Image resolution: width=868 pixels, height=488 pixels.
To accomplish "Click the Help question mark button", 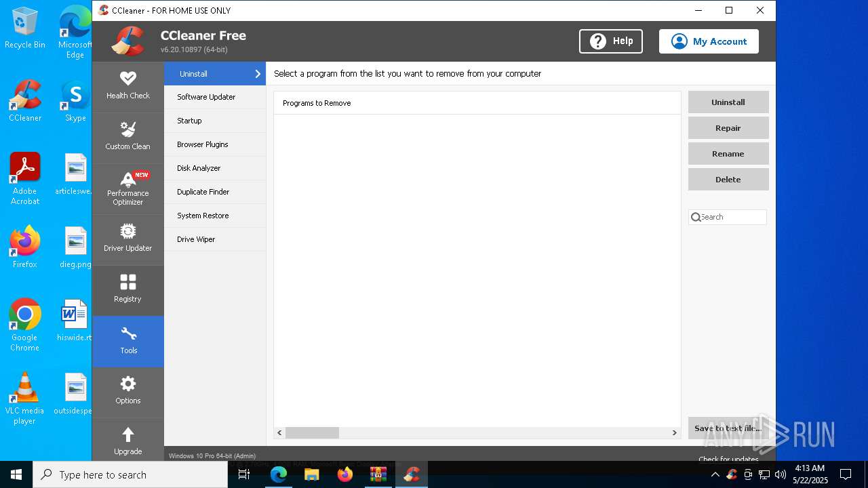I will [611, 41].
